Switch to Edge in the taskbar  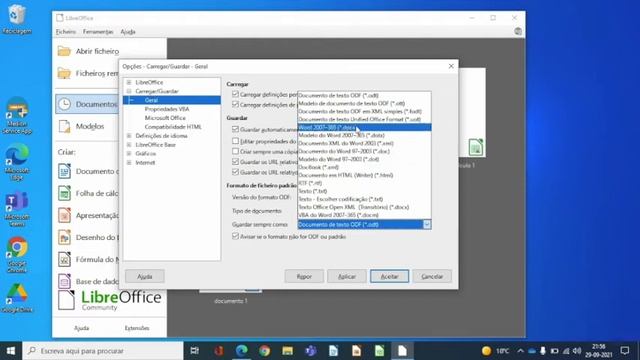click(242, 351)
